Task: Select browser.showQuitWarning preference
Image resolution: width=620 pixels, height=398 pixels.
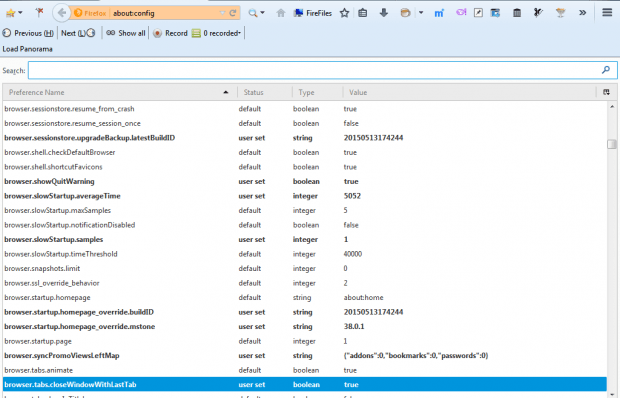Action: click(x=305, y=181)
